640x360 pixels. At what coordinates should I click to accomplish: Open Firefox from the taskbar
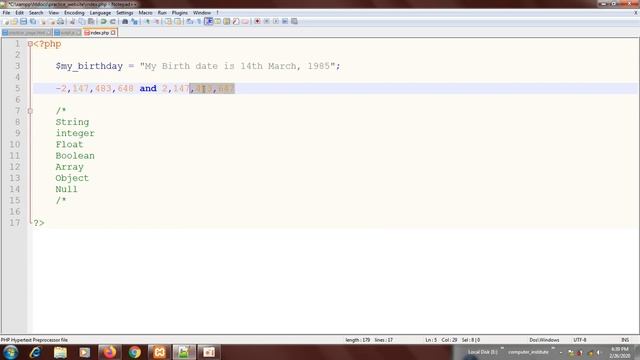[x=109, y=352]
